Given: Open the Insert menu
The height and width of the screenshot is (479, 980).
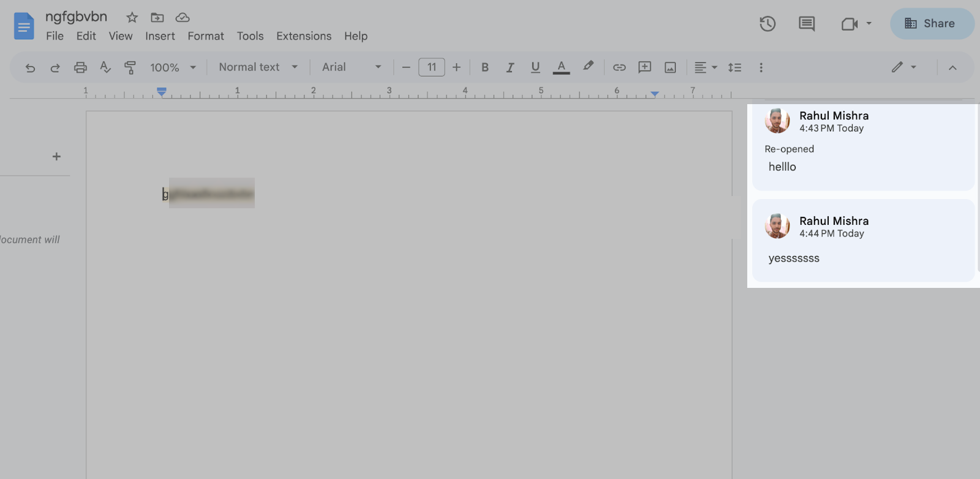Looking at the screenshot, I should 160,36.
